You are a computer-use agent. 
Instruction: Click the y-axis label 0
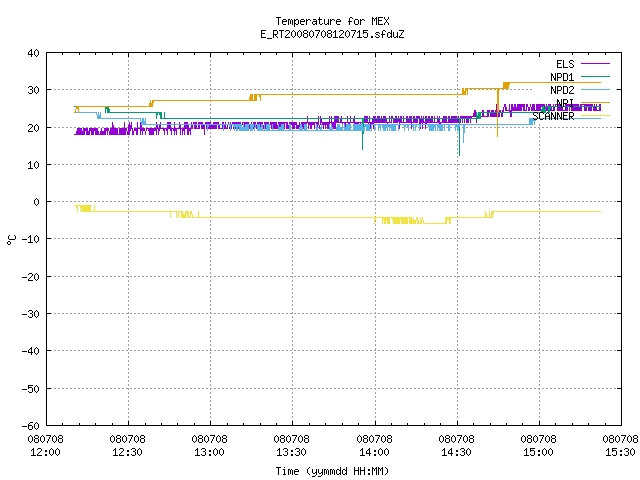pyautogui.click(x=37, y=202)
